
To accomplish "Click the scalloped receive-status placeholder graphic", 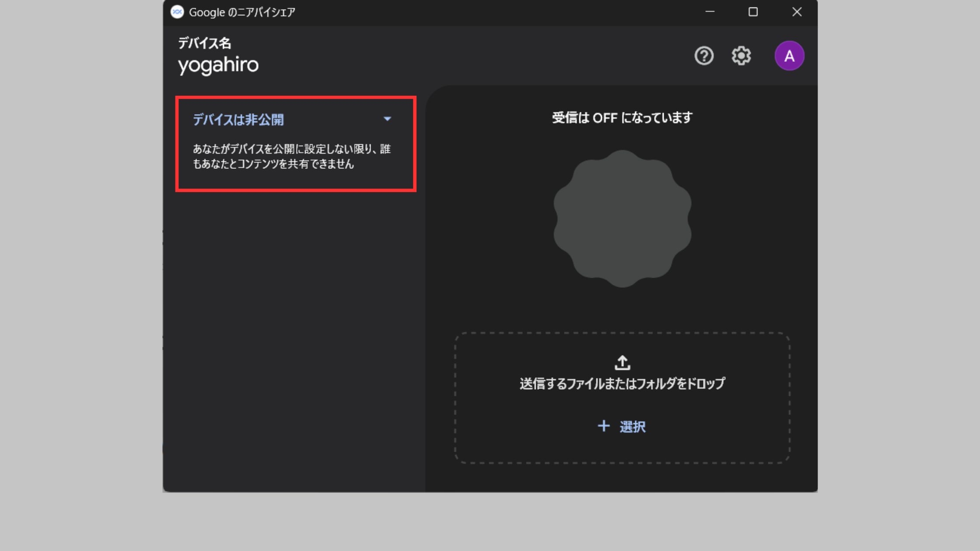I will point(622,219).
